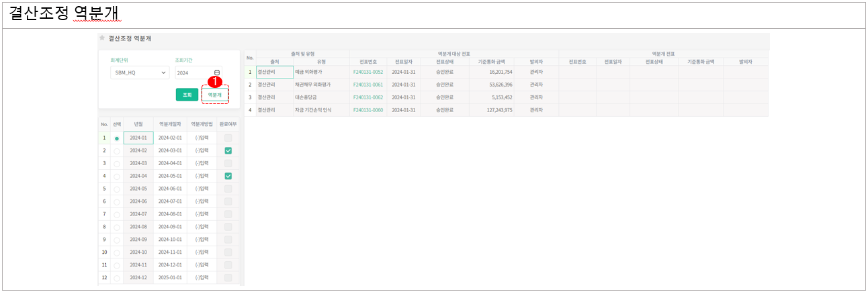This screenshot has height=292, width=868.
Task: Click the green 조회 button
Action: tap(187, 95)
